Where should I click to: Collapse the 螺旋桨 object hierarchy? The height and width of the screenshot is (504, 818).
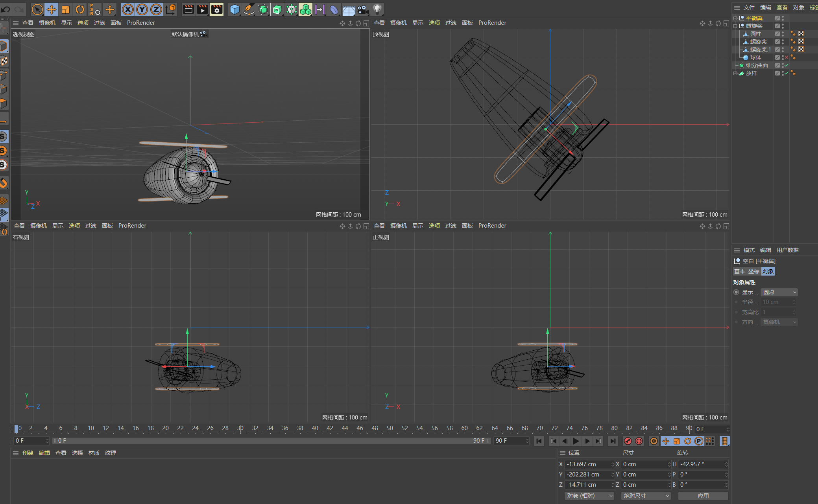coord(735,26)
